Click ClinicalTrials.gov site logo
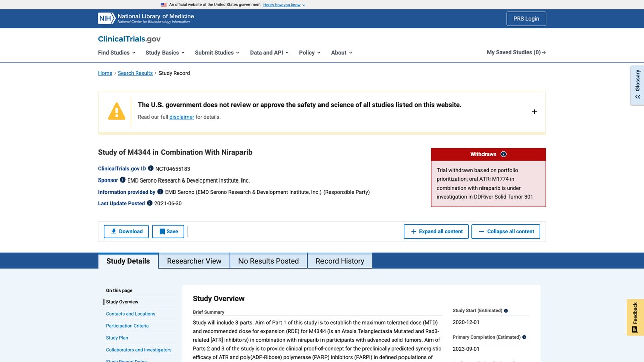This screenshot has width=644, height=362. [x=129, y=39]
